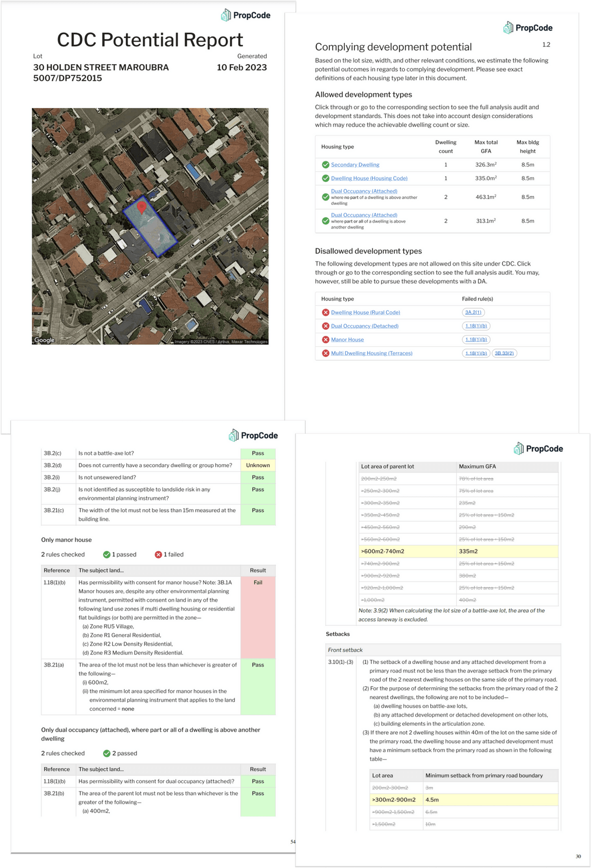
Task: Click the red location pin on the aerial map
Action: pyautogui.click(x=141, y=207)
